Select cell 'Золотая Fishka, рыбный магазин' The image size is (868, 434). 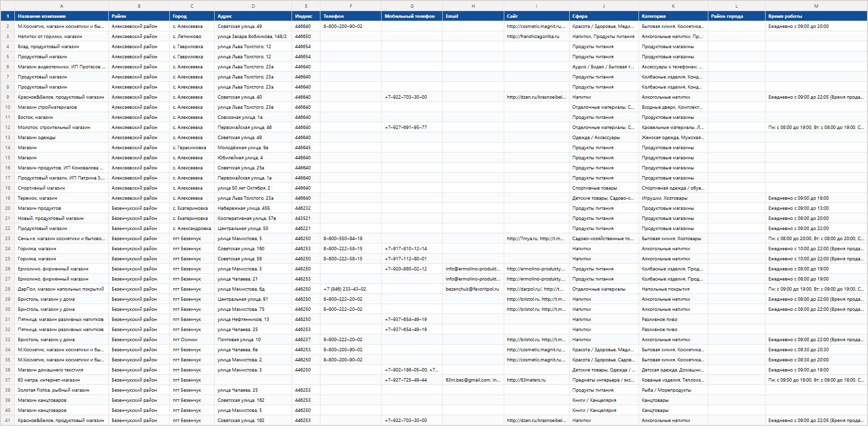coord(62,390)
